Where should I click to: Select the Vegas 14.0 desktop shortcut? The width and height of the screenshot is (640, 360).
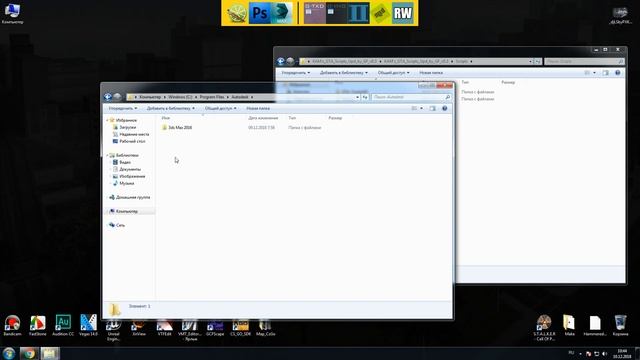pos(88,325)
